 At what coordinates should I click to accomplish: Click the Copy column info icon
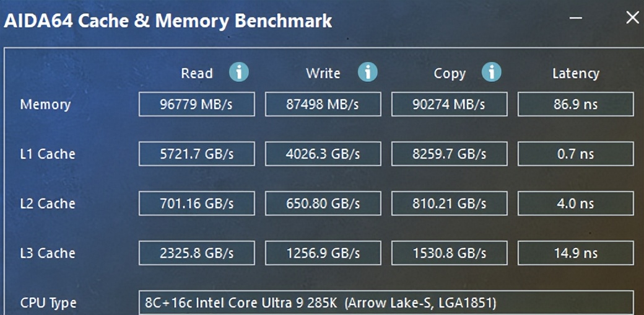coord(491,72)
